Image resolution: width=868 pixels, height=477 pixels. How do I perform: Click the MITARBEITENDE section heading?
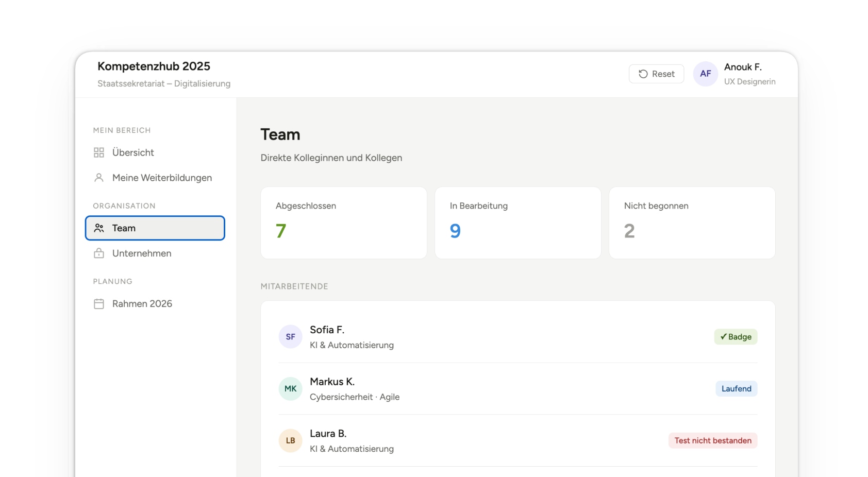pyautogui.click(x=294, y=286)
